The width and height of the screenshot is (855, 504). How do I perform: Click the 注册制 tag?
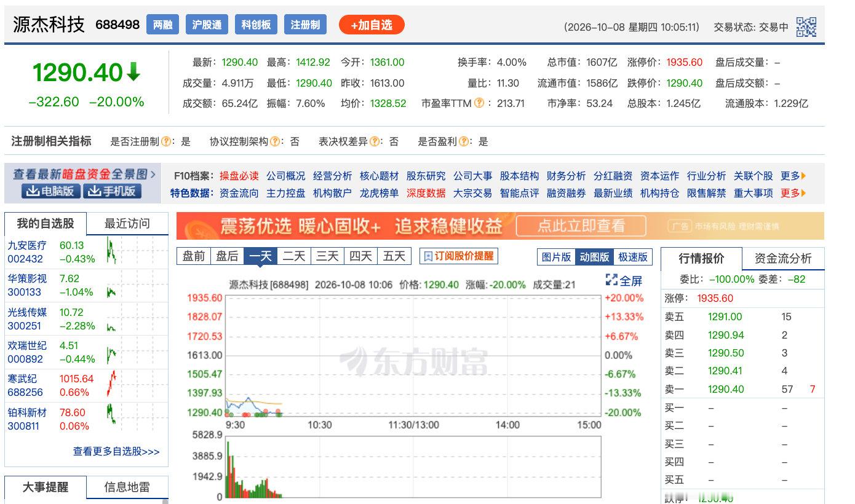click(305, 25)
